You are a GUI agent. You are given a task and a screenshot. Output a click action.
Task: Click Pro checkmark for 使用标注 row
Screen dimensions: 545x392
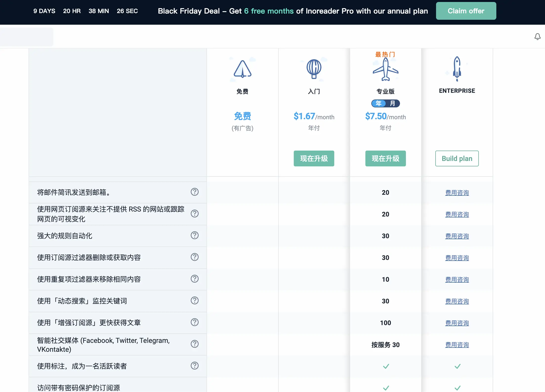tap(386, 366)
